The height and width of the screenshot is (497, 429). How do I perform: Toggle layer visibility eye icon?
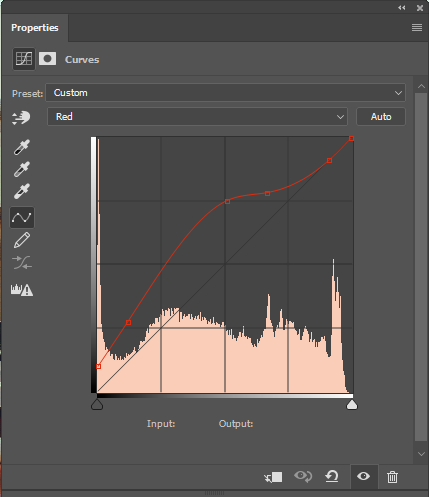(x=364, y=476)
